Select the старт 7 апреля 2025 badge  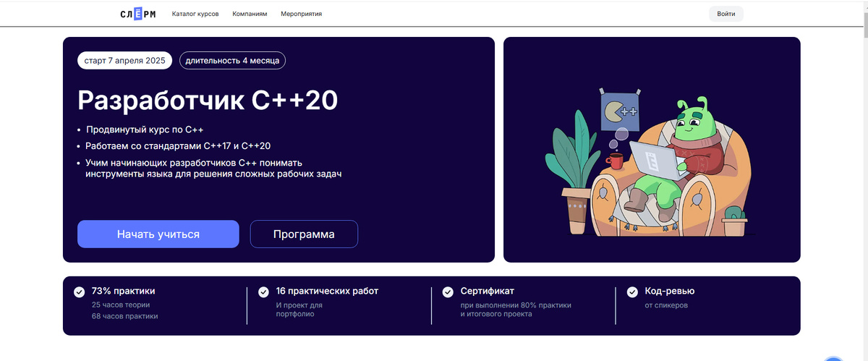(125, 61)
